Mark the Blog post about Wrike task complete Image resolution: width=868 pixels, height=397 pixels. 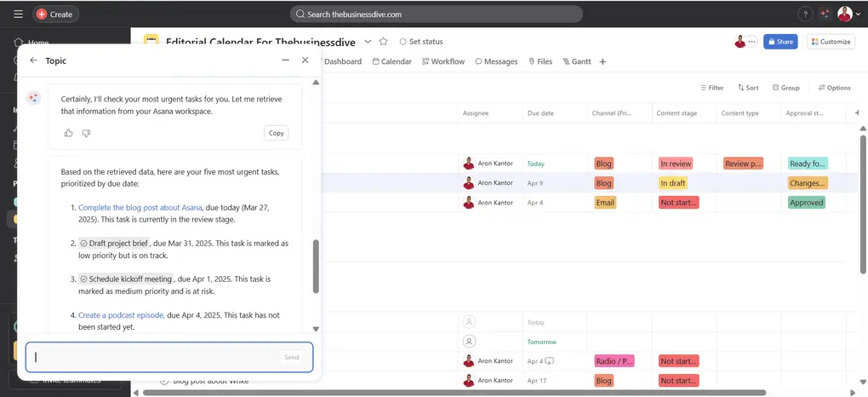click(164, 381)
